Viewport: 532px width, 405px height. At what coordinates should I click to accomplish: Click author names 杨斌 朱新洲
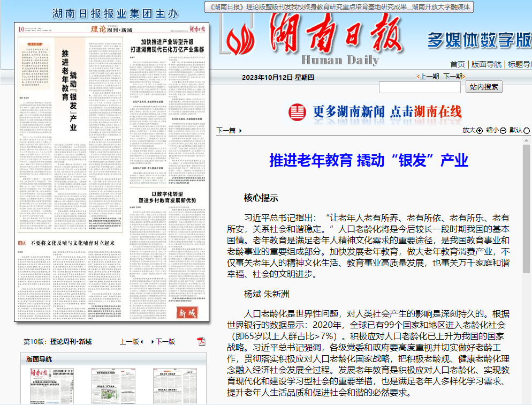(x=267, y=294)
